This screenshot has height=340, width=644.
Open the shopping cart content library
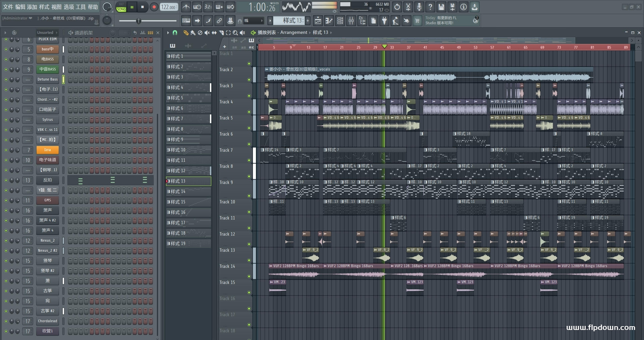tap(417, 21)
